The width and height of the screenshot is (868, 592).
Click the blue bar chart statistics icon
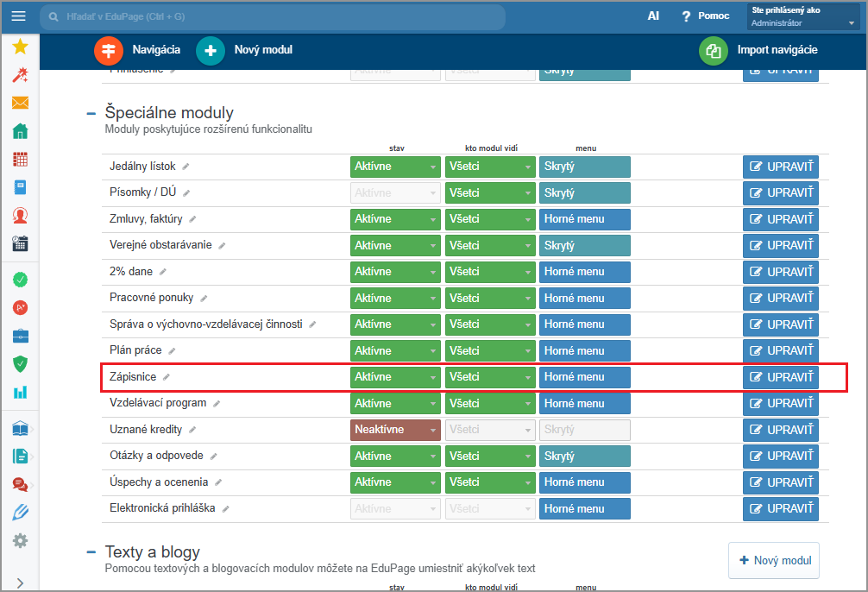pos(20,392)
